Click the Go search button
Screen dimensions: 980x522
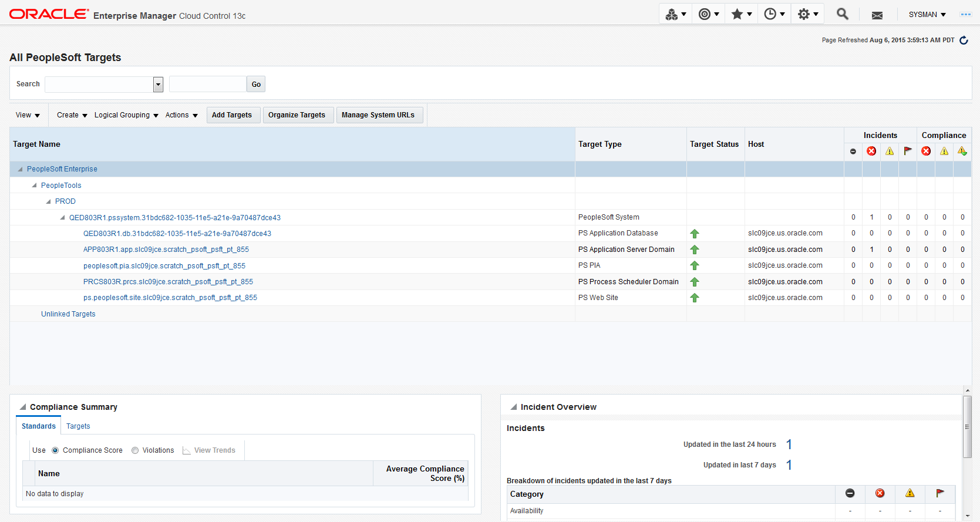[256, 85]
